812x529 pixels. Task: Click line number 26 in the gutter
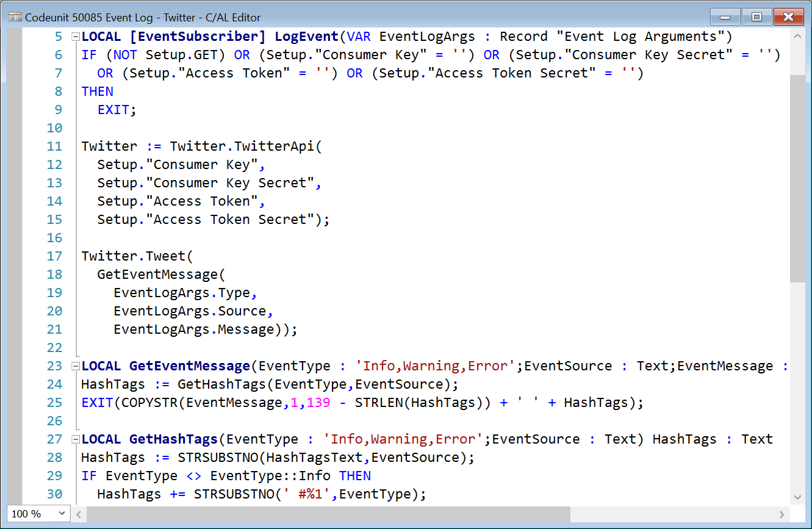(54, 421)
